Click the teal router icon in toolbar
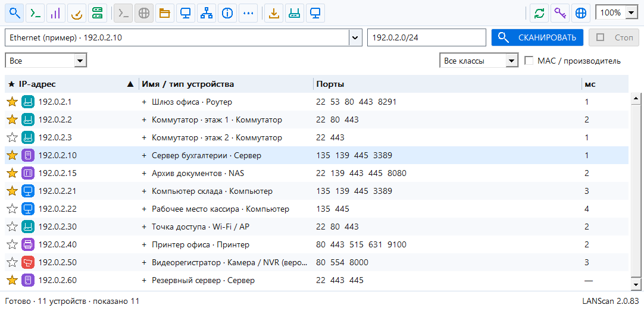Viewport: 644px width, 311px height. 295,13
